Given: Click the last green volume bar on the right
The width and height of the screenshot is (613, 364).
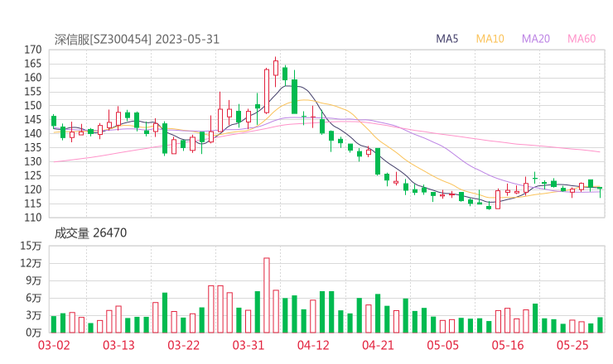Looking at the screenshot, I should click(x=600, y=325).
